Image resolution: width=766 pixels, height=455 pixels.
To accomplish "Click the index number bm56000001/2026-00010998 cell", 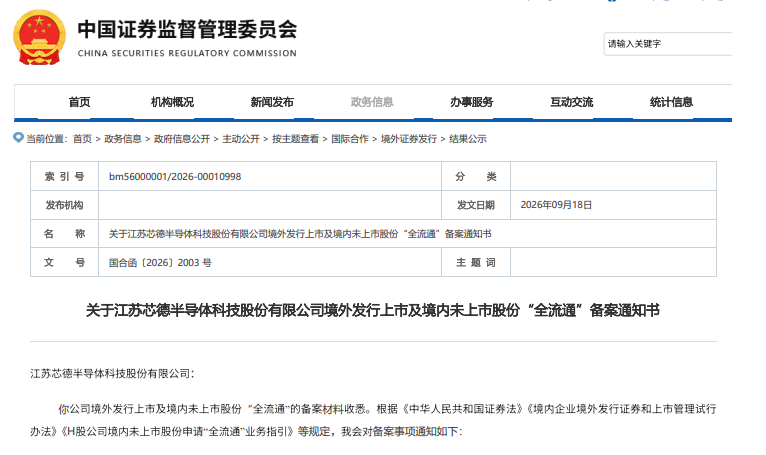I will point(270,176).
